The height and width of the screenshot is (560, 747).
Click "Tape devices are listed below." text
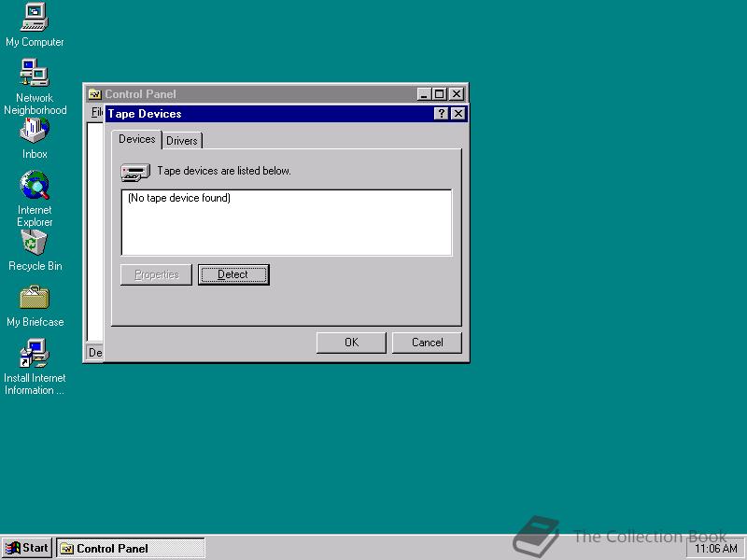pos(224,171)
